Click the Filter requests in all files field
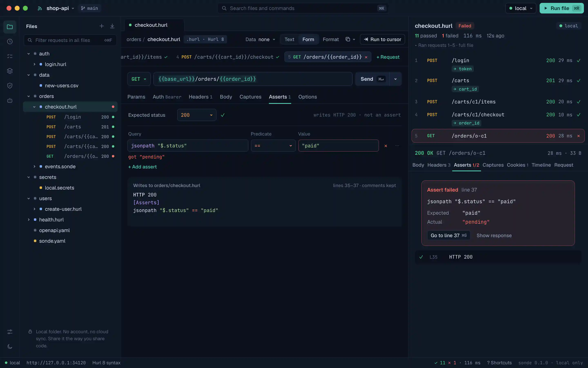Screen dimensions: 588x368 pyautogui.click(x=70, y=40)
